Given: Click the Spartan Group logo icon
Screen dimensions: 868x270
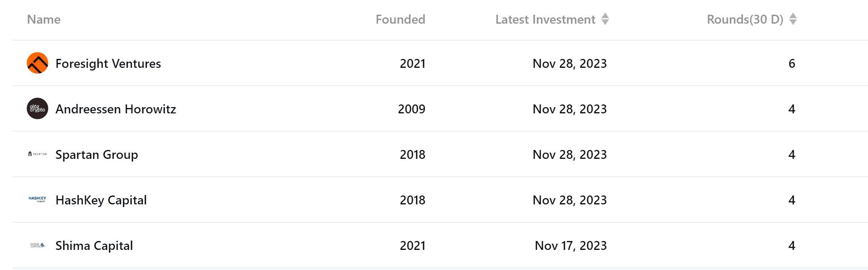Looking at the screenshot, I should (x=37, y=154).
